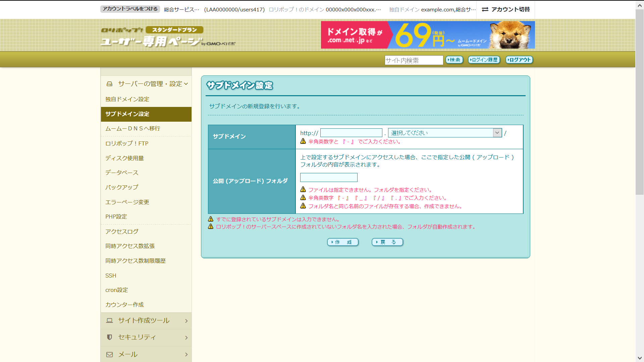The height and width of the screenshot is (362, 644).
Task: Click the サイト内検索 search field
Action: coord(414,60)
